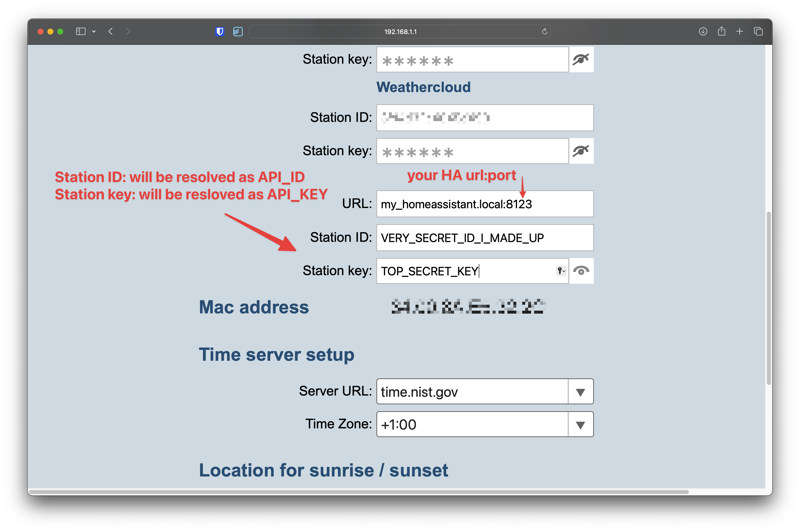Show the Weathercloud Station key

[581, 151]
